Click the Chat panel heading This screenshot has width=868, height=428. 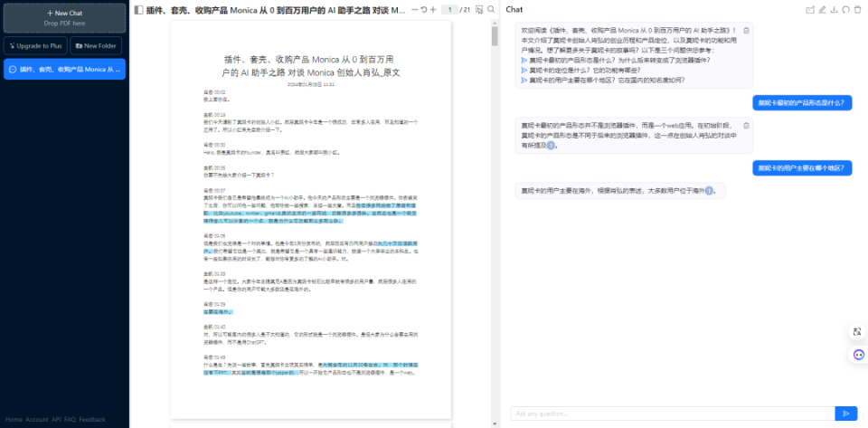(514, 9)
